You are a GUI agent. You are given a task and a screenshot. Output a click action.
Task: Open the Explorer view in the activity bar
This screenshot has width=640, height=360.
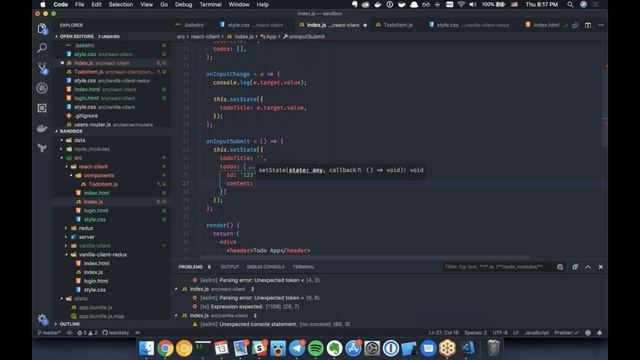click(42, 29)
